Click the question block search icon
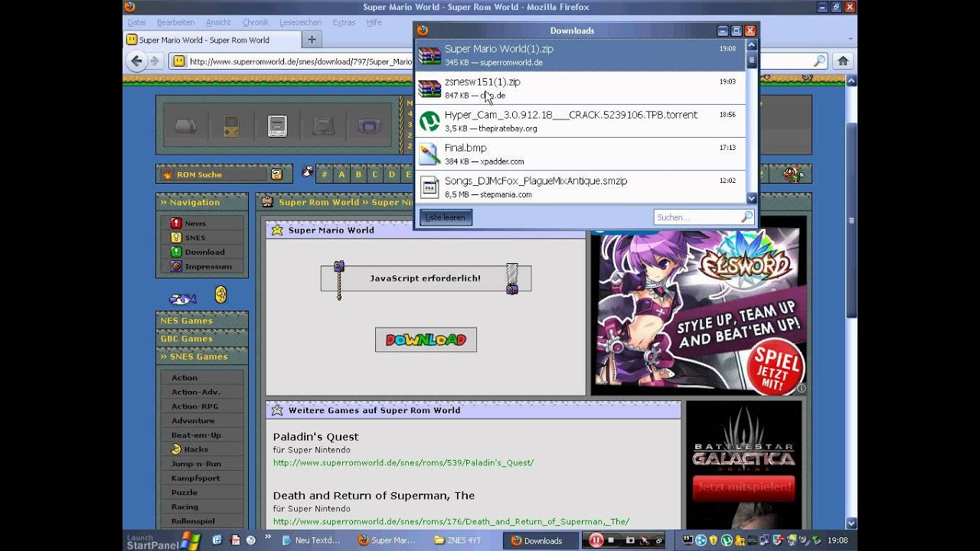980x551 pixels. point(276,174)
